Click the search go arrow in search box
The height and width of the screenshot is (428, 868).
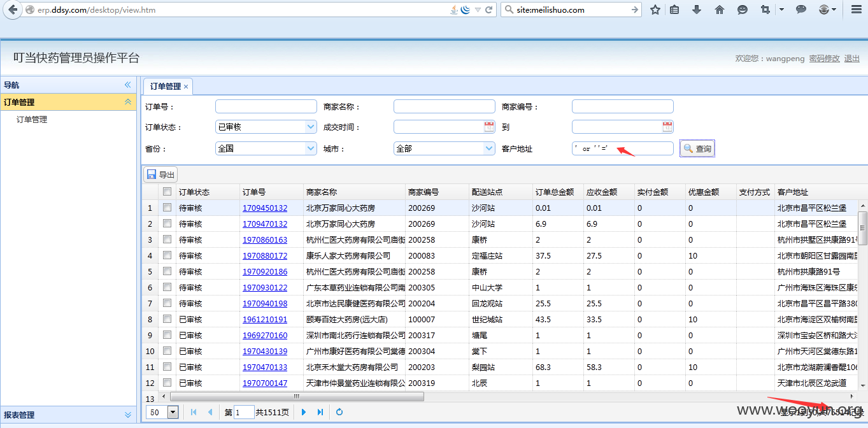634,10
